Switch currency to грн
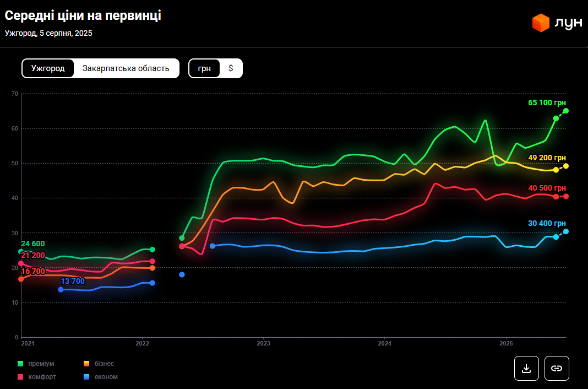The image size is (588, 389). (x=204, y=68)
